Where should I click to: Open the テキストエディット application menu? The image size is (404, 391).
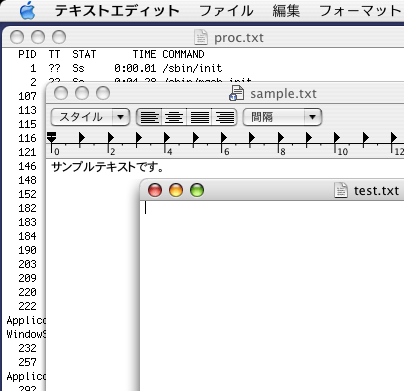click(117, 11)
